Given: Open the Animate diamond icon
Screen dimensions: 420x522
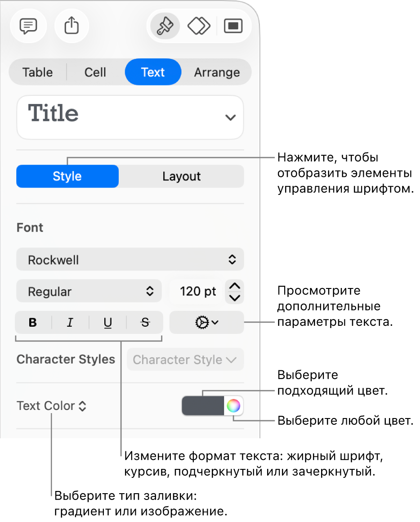Looking at the screenshot, I should [x=199, y=27].
